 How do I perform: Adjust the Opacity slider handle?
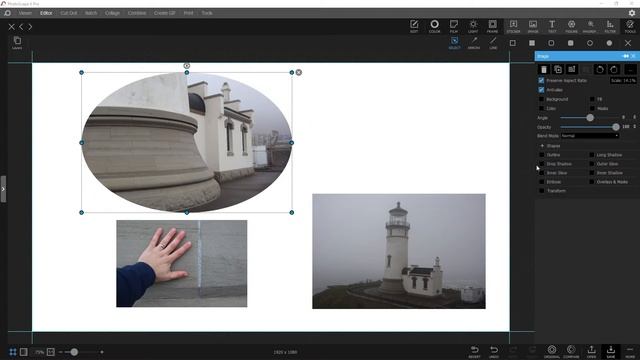616,127
